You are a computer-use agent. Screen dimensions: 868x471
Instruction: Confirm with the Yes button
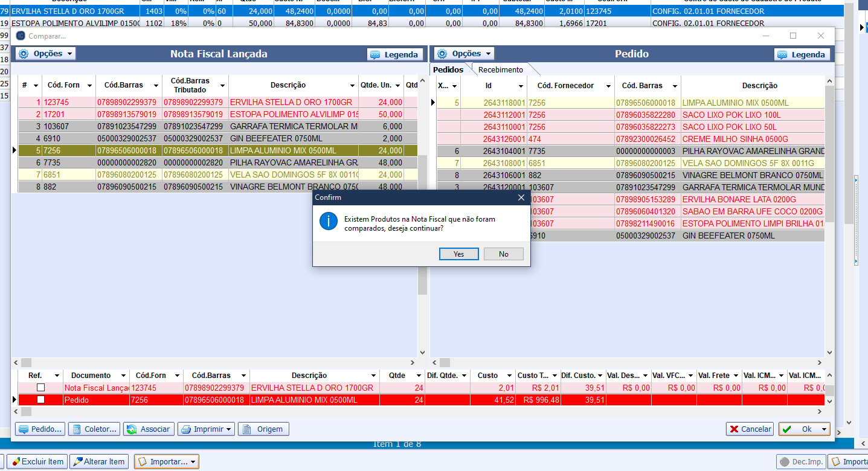(x=458, y=254)
